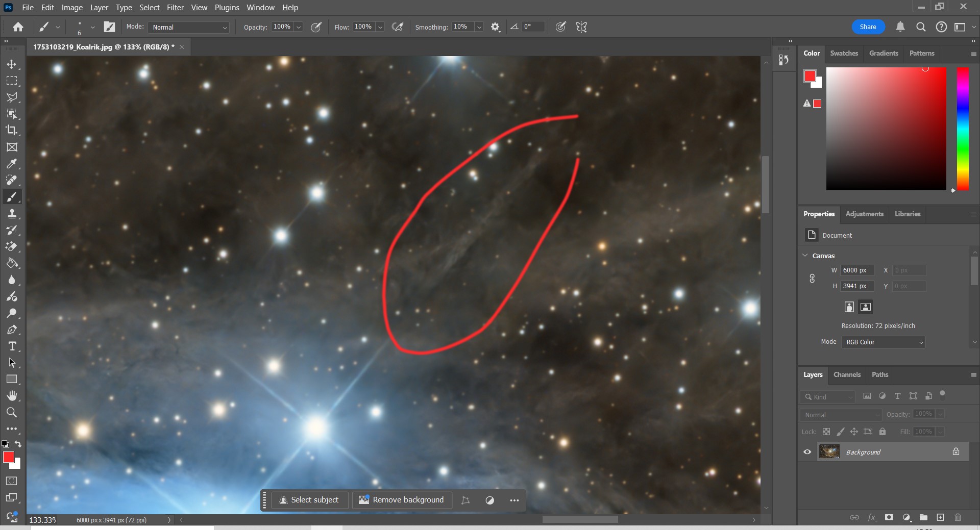
Task: Select the Dodge tool
Action: coord(12,313)
